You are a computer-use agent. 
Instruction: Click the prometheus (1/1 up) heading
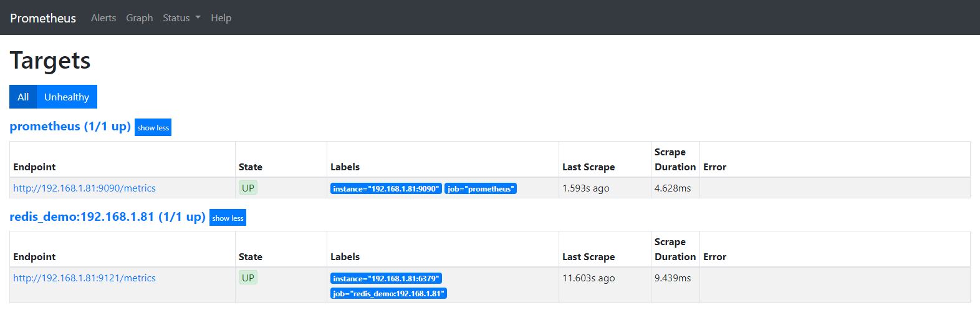pos(70,126)
